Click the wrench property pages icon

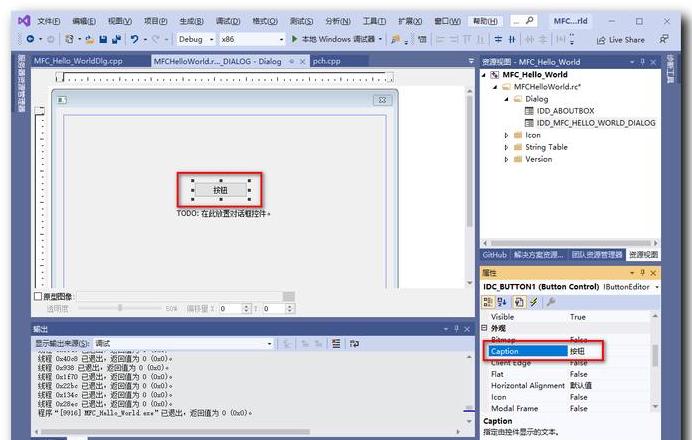point(550,302)
